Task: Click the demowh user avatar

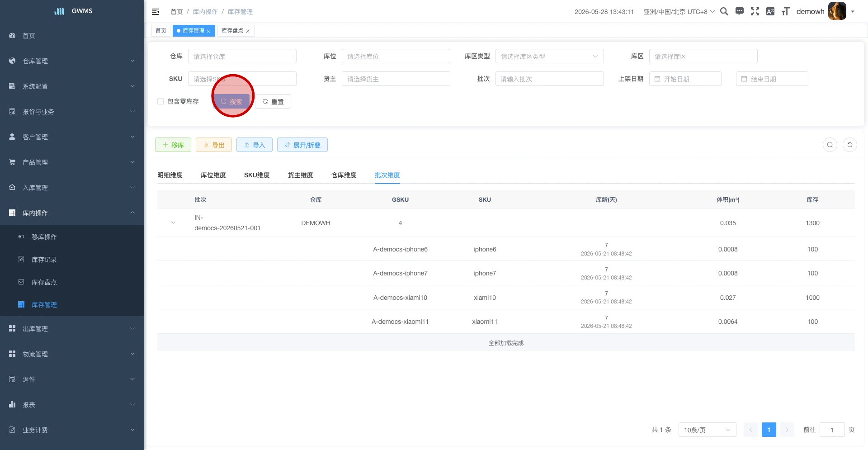Action: (837, 11)
